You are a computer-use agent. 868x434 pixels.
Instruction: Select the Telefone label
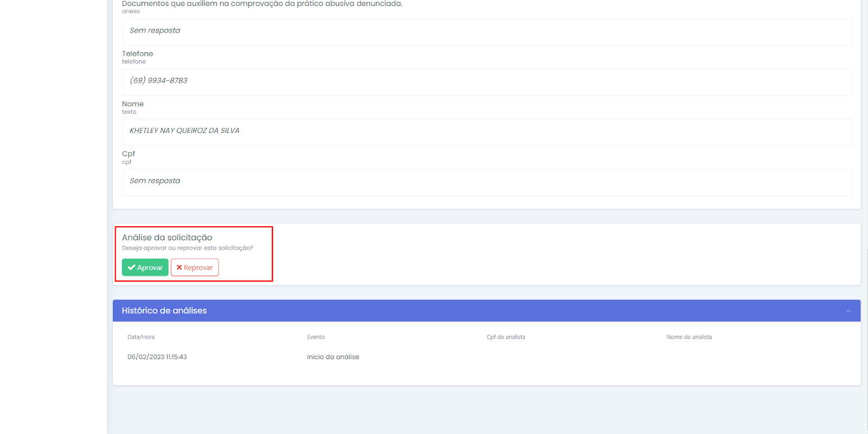pyautogui.click(x=137, y=54)
